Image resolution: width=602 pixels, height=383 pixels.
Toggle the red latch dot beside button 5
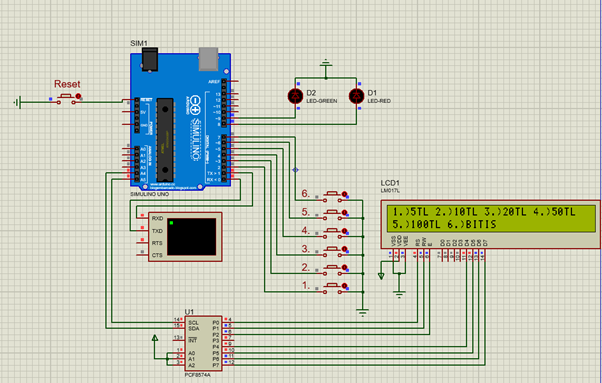coord(344,212)
